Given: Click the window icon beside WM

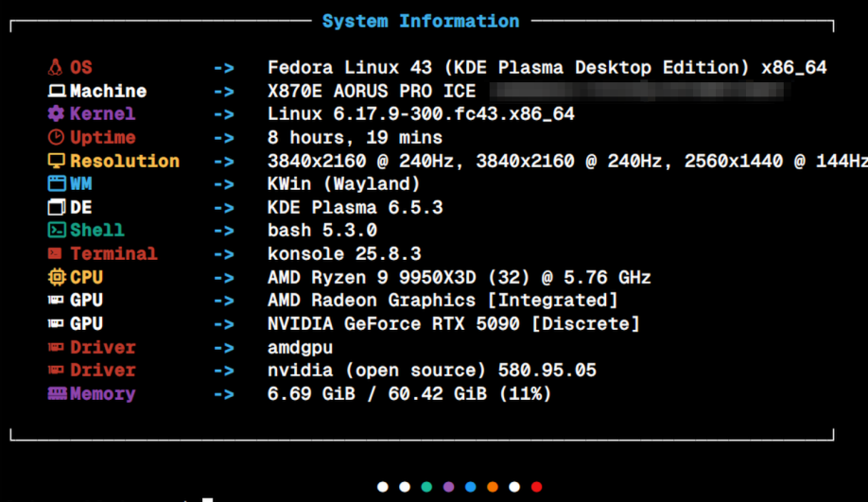Looking at the screenshot, I should (x=57, y=183).
